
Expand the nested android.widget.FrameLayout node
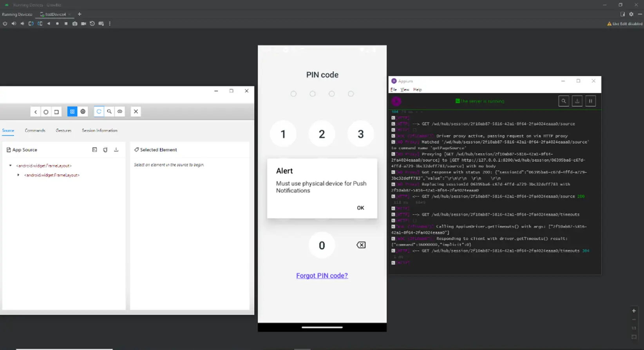[x=18, y=175]
